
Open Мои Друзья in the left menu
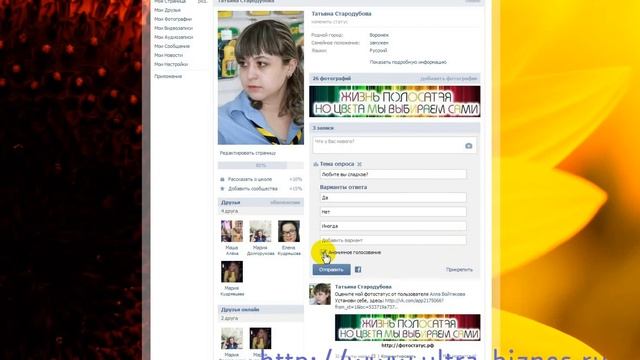(167, 10)
